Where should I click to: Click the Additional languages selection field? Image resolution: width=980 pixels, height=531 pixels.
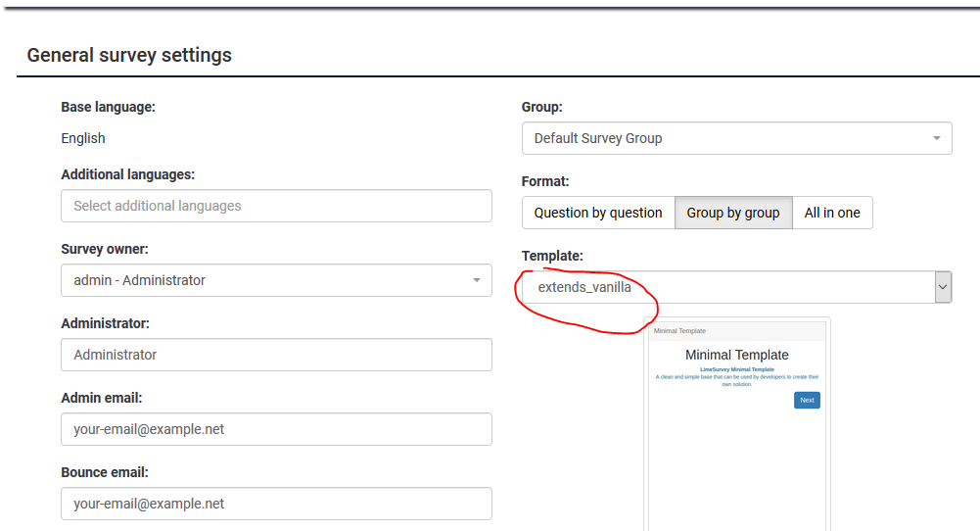pos(276,206)
